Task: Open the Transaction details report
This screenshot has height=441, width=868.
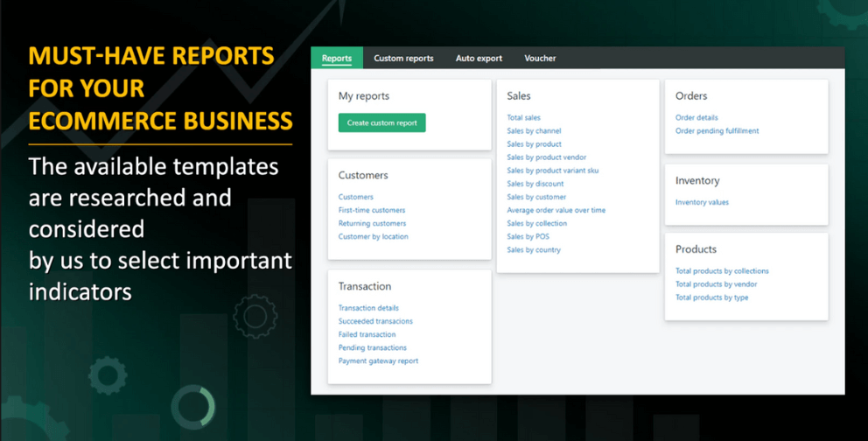Action: coord(368,308)
